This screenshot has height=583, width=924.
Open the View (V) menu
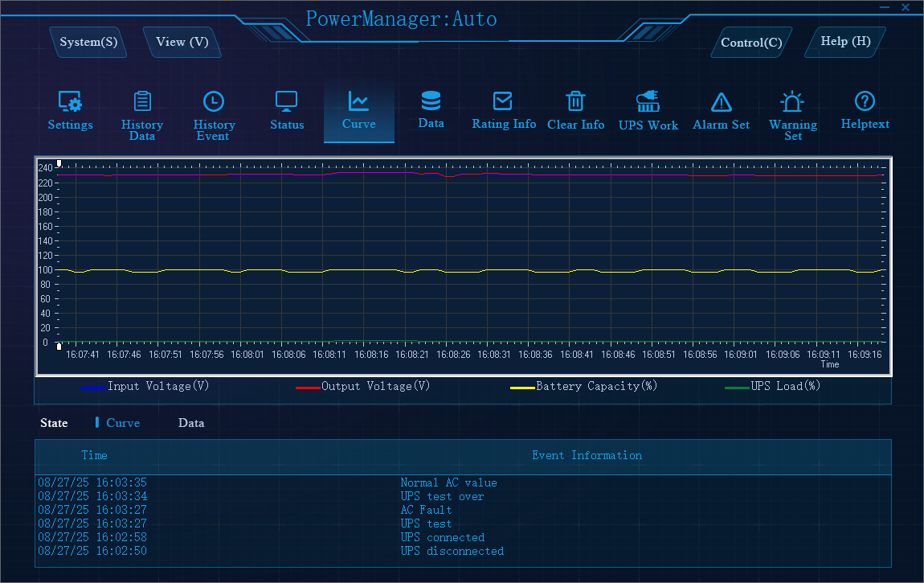[182, 42]
